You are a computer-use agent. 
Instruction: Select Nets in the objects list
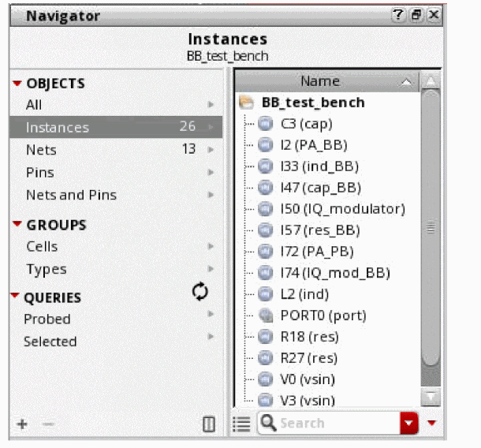[x=41, y=149]
